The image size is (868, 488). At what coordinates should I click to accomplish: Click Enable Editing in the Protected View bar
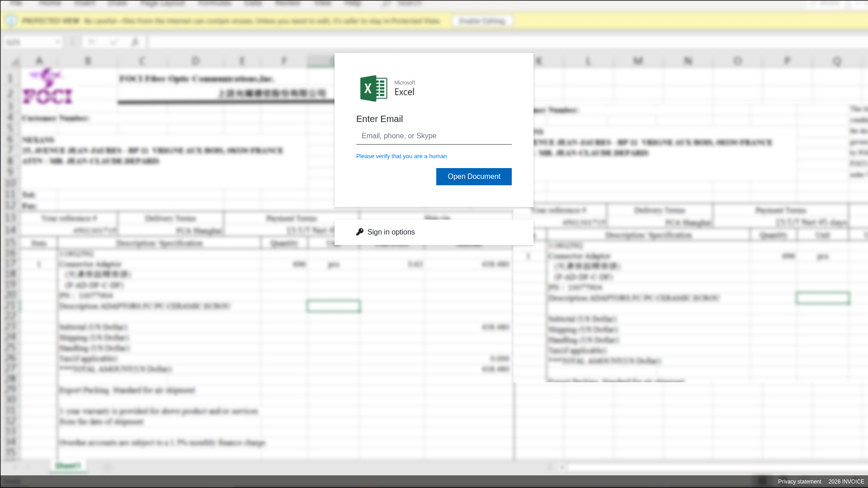(x=482, y=21)
